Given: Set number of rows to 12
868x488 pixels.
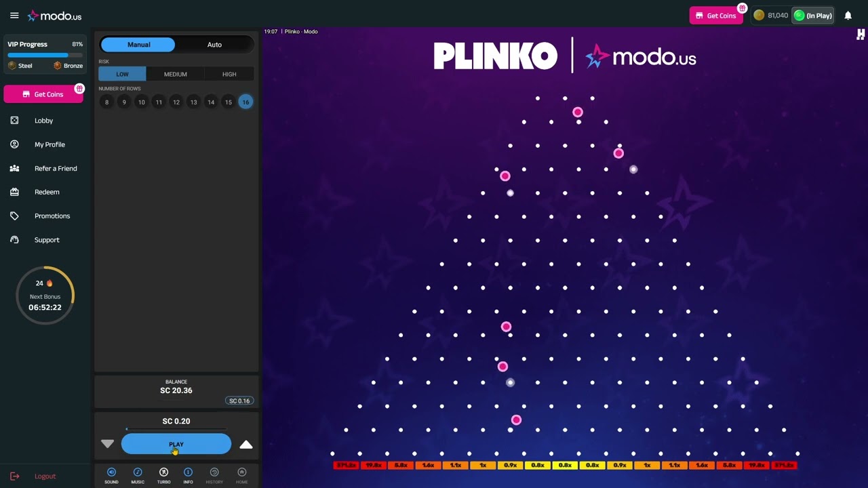Looking at the screenshot, I should 176,102.
